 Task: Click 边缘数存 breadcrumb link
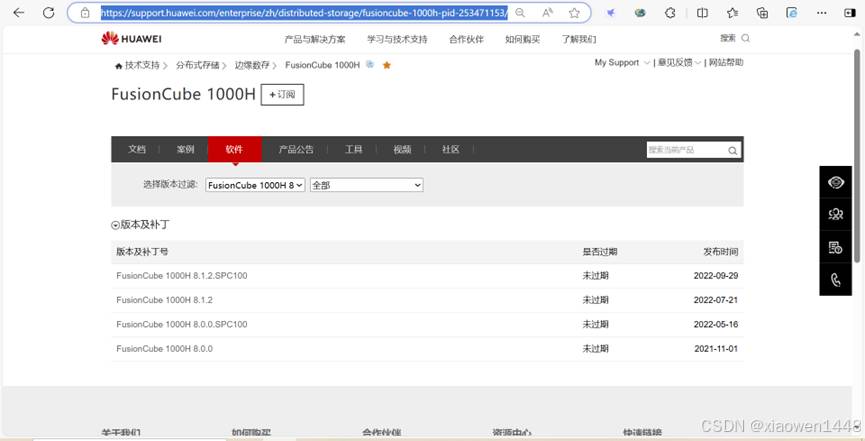[x=252, y=65]
